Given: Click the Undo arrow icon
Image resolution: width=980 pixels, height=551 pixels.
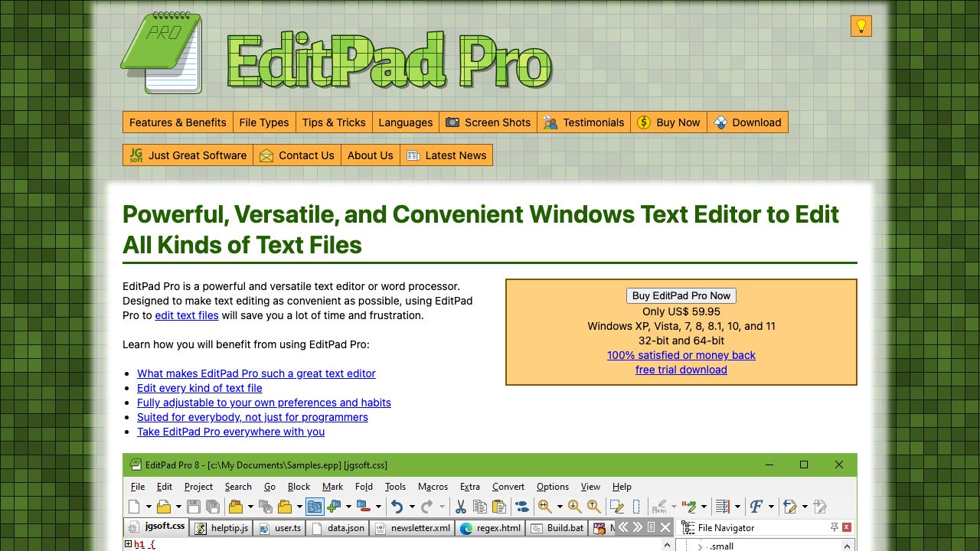Looking at the screenshot, I should tap(397, 507).
